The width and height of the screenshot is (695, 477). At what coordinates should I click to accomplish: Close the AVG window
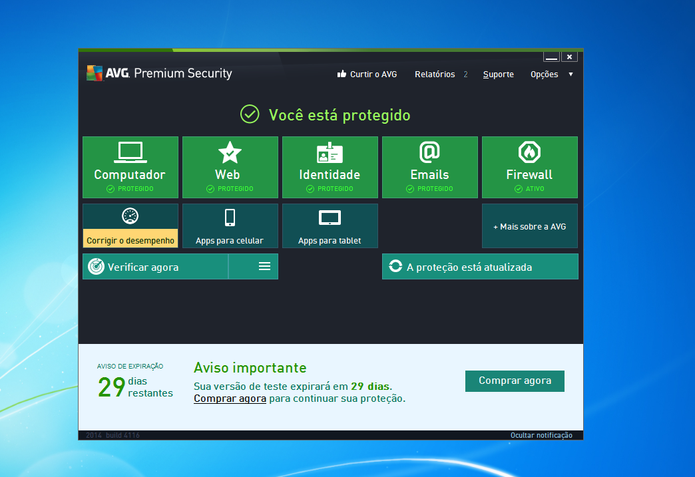(570, 57)
